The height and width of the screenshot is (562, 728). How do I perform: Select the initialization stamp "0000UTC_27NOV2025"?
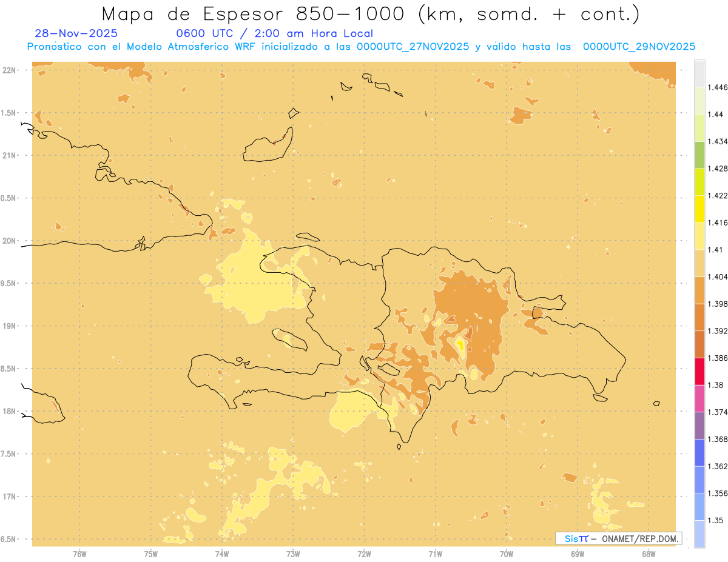(x=413, y=47)
